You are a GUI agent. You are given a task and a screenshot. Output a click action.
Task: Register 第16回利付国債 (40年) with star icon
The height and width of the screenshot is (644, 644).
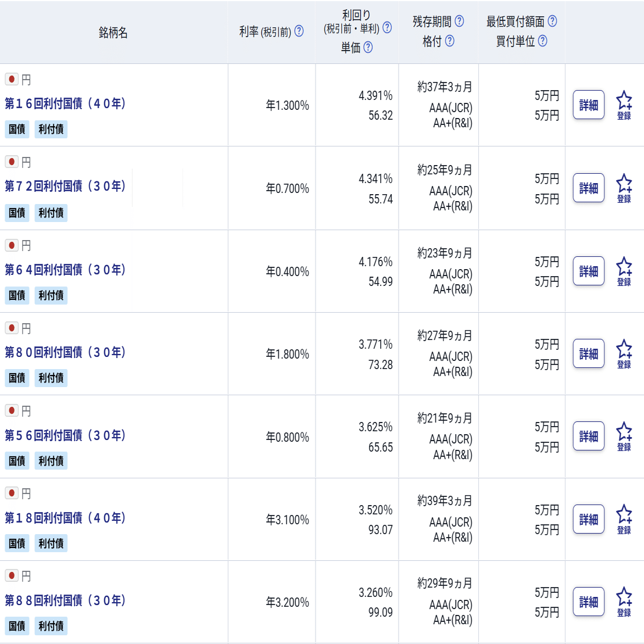[x=624, y=105]
